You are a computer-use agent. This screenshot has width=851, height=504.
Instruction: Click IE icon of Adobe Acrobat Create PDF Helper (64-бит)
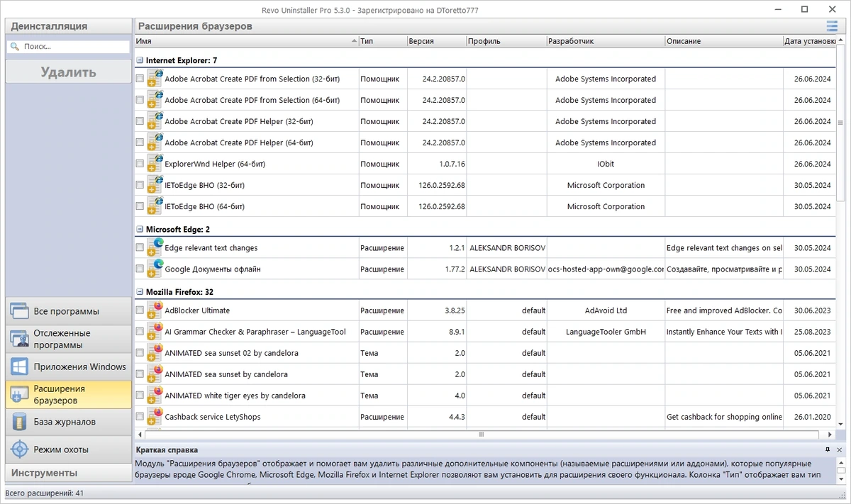tap(155, 142)
